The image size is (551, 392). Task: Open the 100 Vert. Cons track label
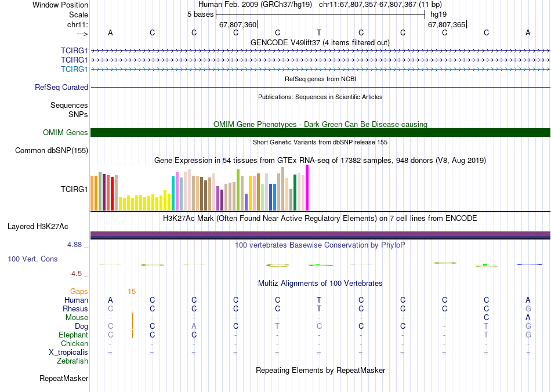[x=32, y=259]
